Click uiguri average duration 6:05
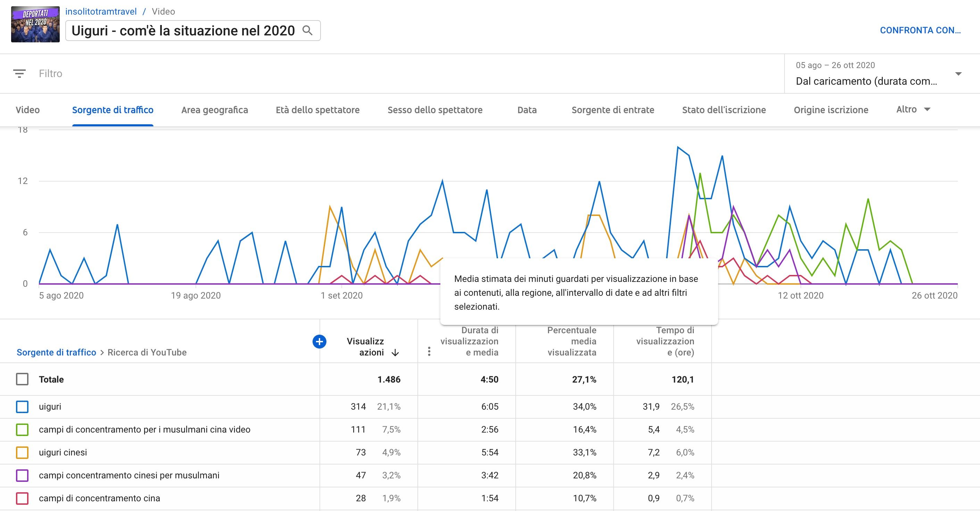Viewport: 980px width, 511px height. coord(490,407)
